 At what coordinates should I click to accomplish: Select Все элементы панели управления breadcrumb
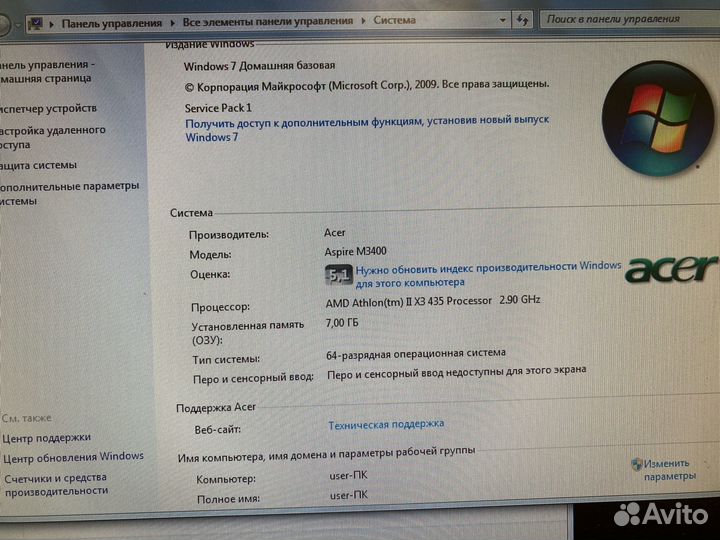click(267, 21)
